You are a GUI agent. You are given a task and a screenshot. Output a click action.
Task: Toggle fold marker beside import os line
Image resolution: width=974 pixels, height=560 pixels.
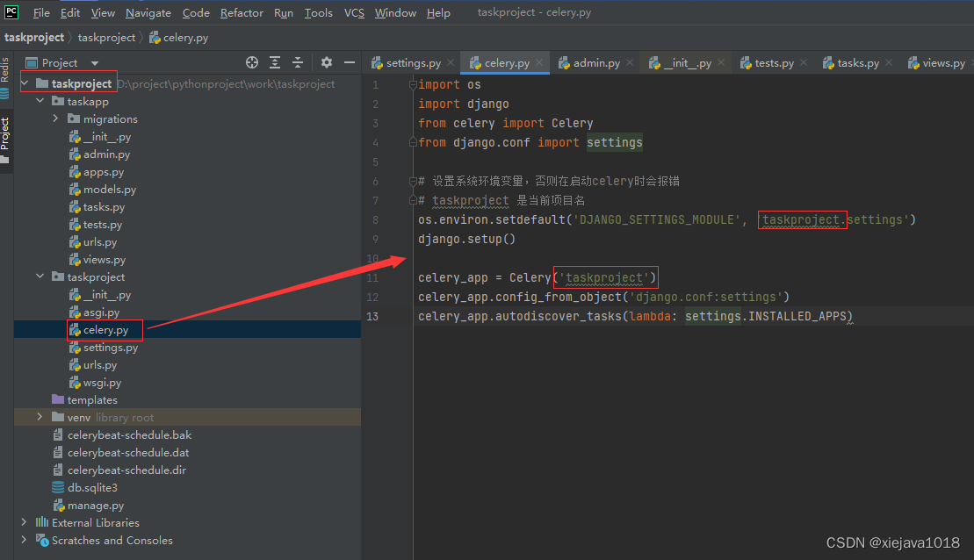coord(412,85)
